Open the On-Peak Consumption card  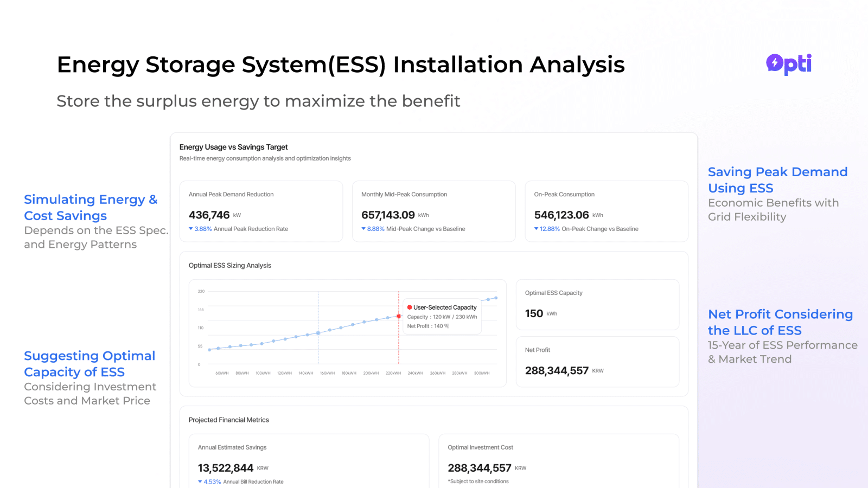pos(607,211)
